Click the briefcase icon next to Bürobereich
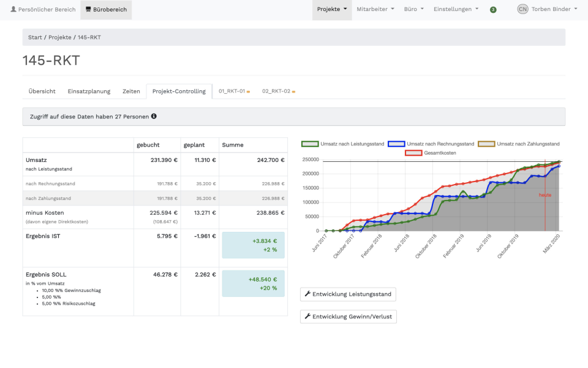 click(87, 9)
